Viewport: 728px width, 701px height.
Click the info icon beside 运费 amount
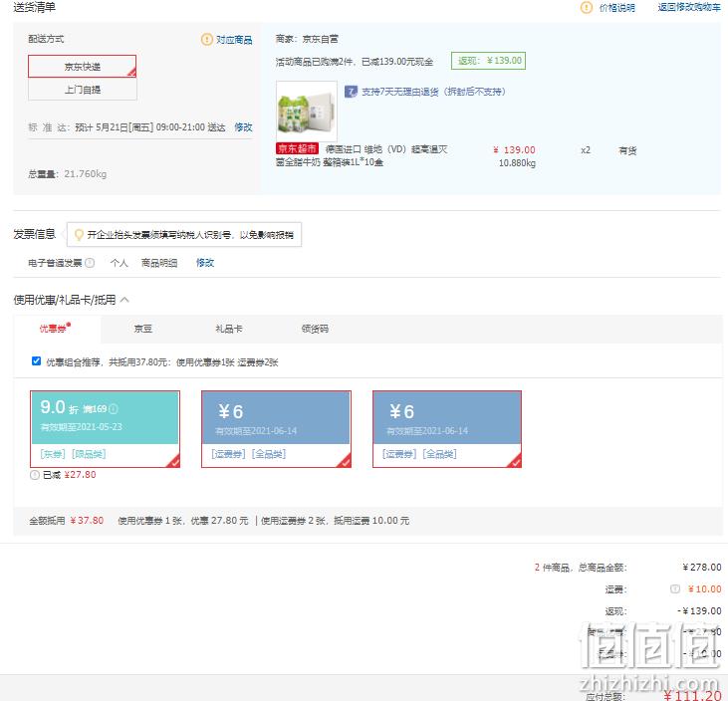pos(675,589)
